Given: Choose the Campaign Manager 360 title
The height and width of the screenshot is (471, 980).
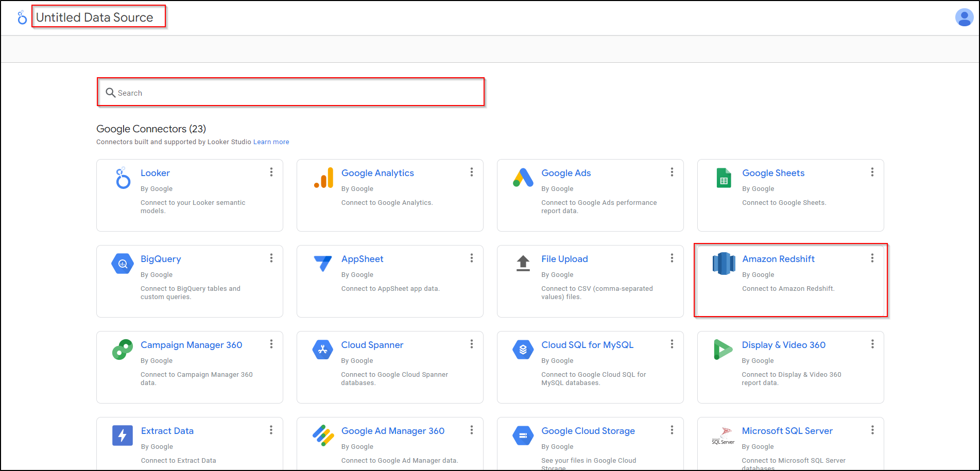Looking at the screenshot, I should 191,345.
